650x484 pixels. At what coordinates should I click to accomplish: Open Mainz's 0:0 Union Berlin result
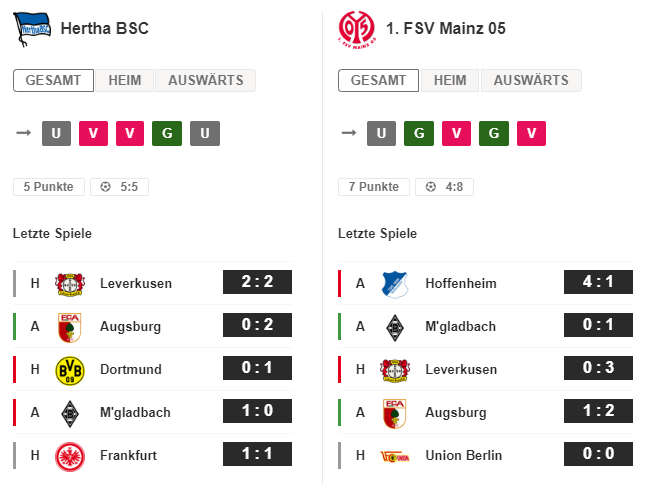click(598, 454)
